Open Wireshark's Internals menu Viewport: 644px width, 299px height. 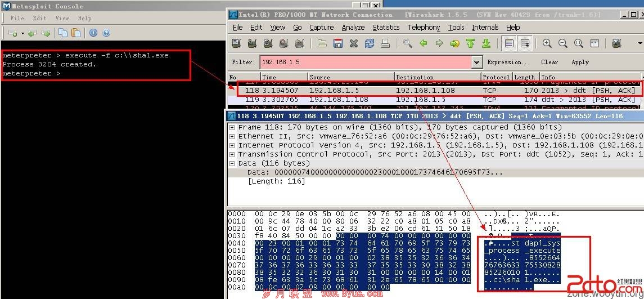click(x=485, y=28)
